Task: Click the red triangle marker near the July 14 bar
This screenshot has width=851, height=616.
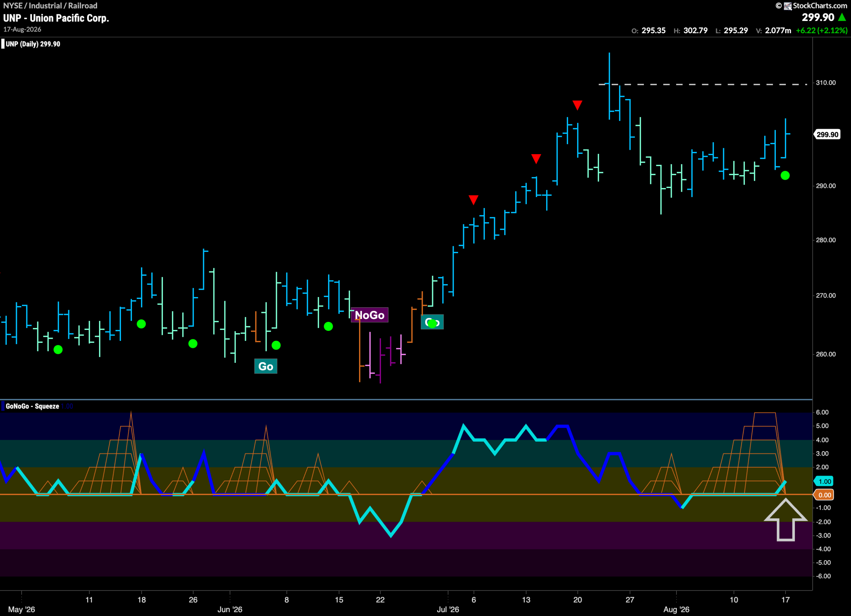Action: 536,158
